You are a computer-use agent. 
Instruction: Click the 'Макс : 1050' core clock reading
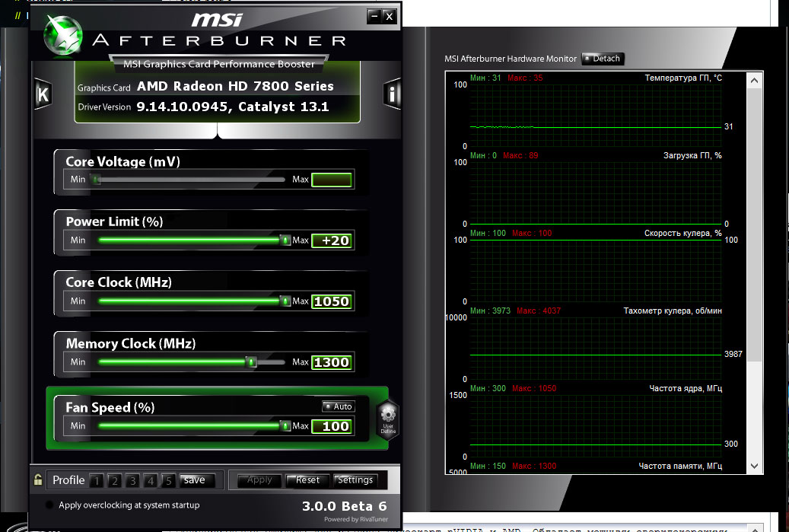tap(534, 388)
